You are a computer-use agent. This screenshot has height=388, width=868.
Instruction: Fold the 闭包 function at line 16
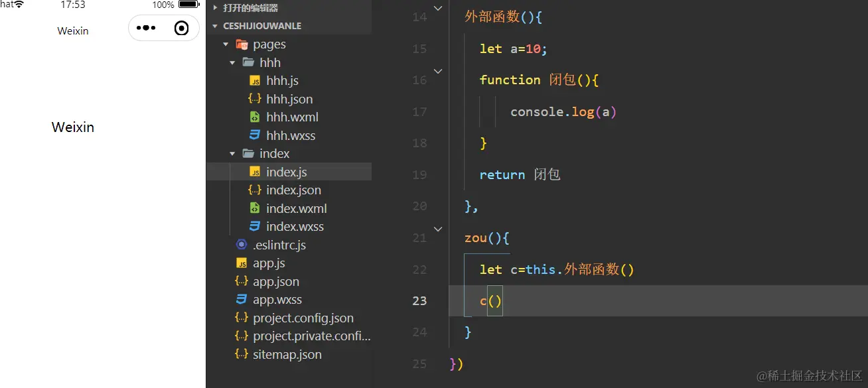pyautogui.click(x=437, y=70)
